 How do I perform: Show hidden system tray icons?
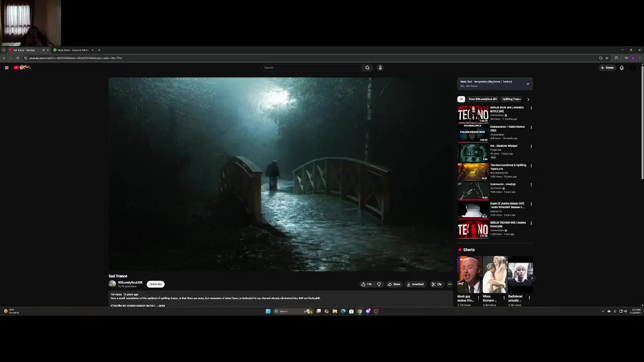tap(603, 311)
